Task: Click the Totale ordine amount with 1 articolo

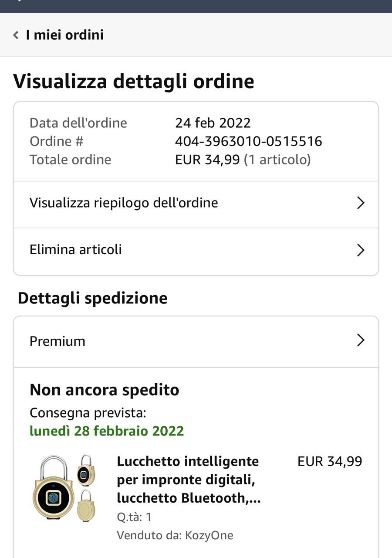Action: point(243,160)
